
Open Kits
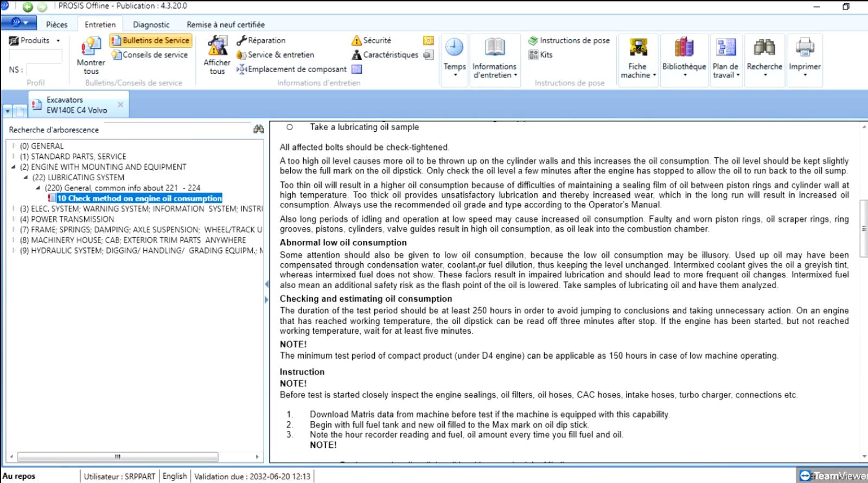540,55
